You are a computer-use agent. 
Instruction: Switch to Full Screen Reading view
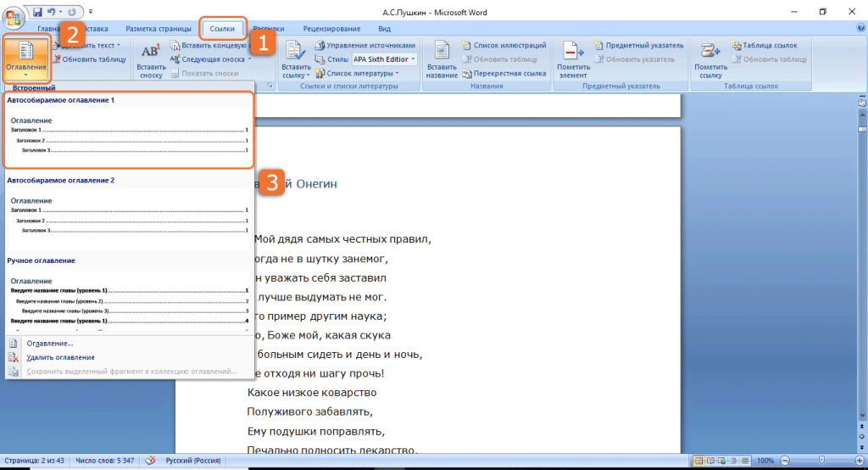coord(710,461)
